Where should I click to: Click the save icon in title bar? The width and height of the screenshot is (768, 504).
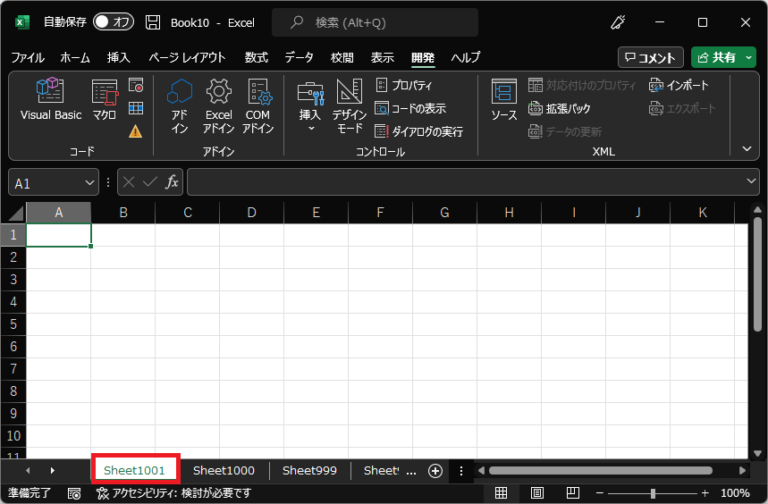pos(152,22)
